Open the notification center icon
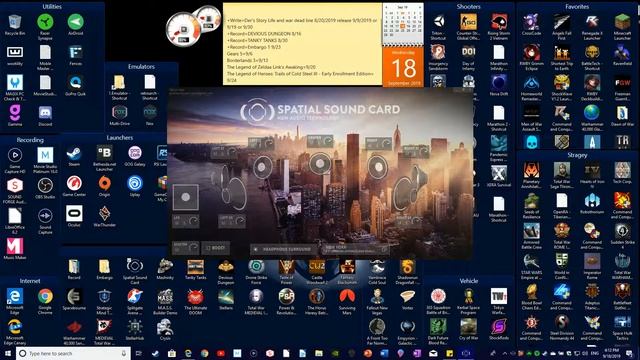Viewport: 640px width, 360px height. [630, 353]
